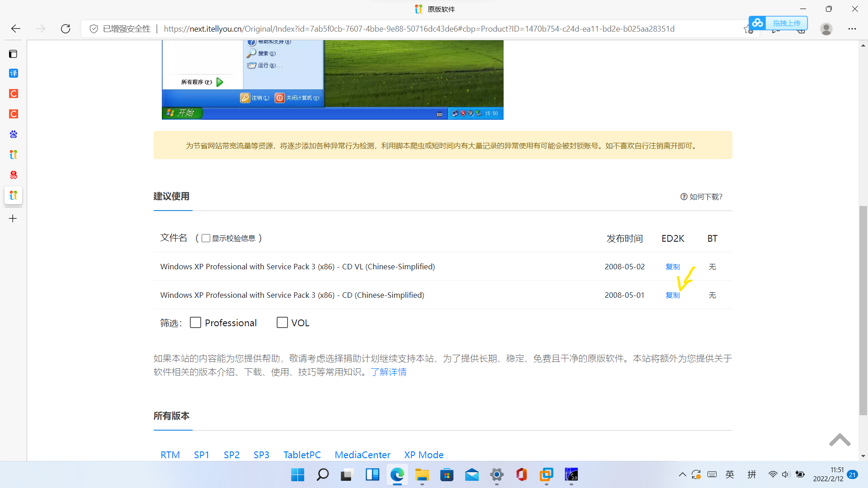Expand hidden system tray icons chevron
Viewport: 868px width, 488px height.
pyautogui.click(x=682, y=474)
